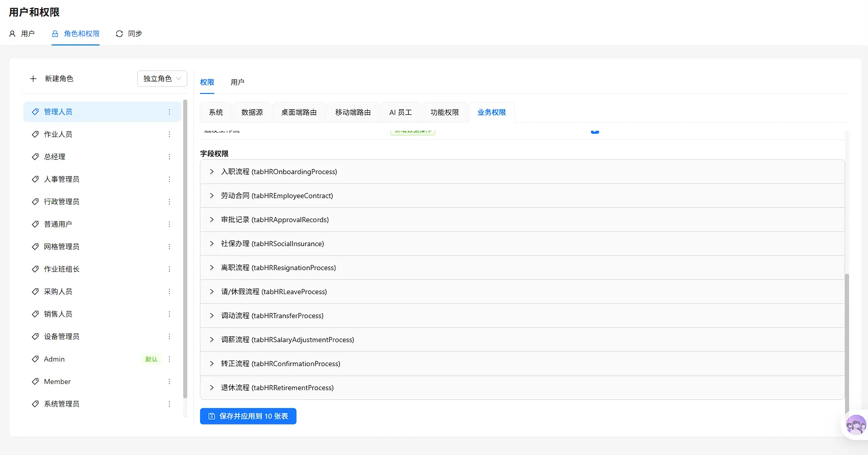Click the role list vertical scrollbar
Viewport: 868px width, 455px height.
click(x=185, y=249)
